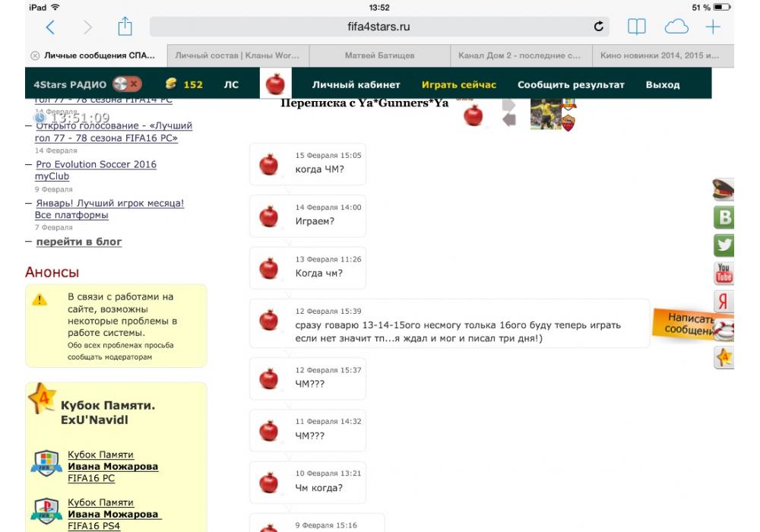Click the Kubok Pamyati star icon

pos(42,397)
